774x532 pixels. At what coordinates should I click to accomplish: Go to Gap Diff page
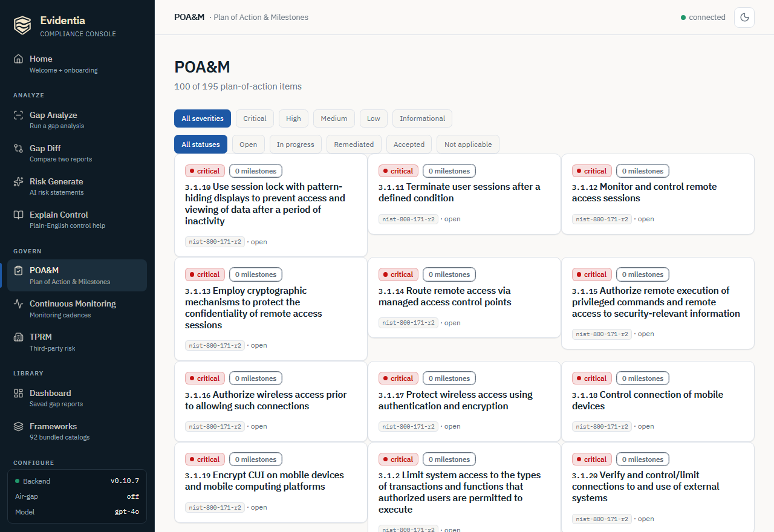click(77, 154)
